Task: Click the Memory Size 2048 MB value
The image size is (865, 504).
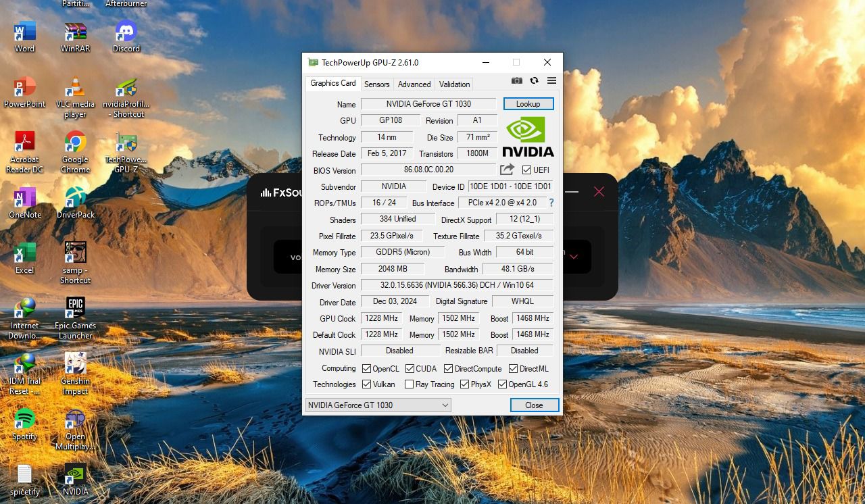Action: (392, 269)
